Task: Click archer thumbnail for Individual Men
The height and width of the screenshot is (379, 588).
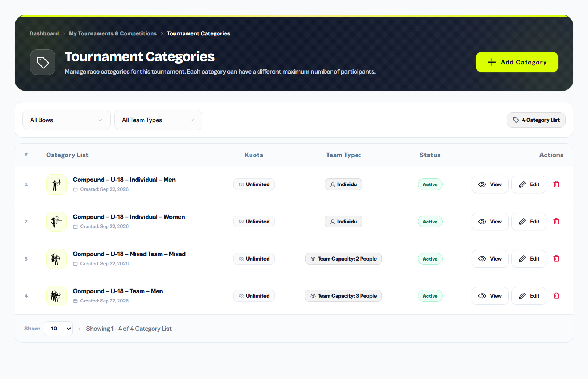Action: [56, 184]
